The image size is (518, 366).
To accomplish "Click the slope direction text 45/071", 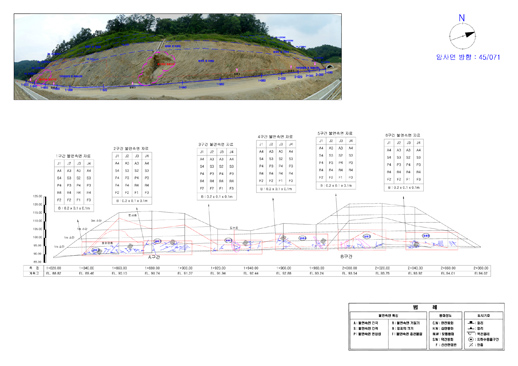I will click(489, 57).
